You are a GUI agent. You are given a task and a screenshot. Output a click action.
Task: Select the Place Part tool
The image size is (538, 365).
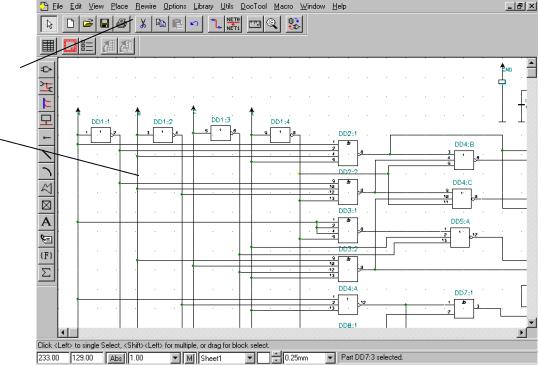(46, 70)
